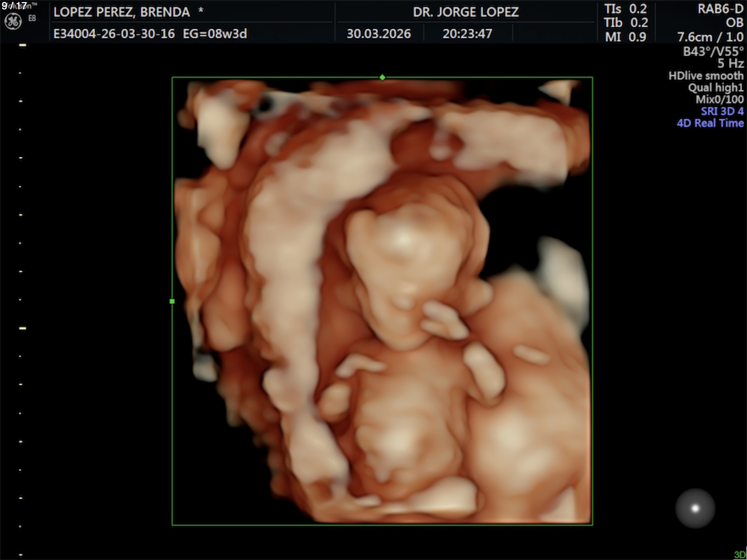Click the OB application preset label

point(734,23)
